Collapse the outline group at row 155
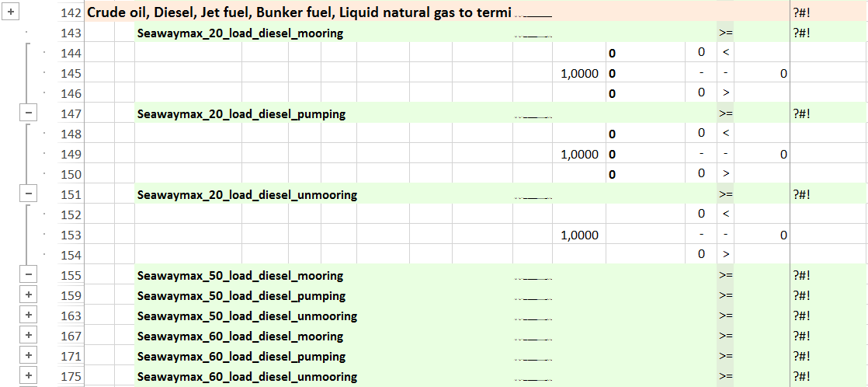Screen dimensions: 868x387 (x=28, y=276)
